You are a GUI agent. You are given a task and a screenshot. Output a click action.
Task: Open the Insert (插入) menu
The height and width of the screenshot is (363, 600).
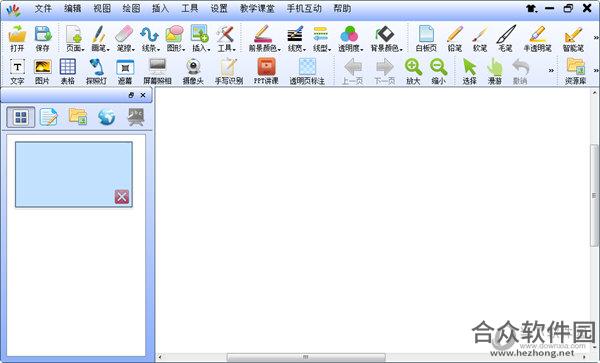point(160,8)
